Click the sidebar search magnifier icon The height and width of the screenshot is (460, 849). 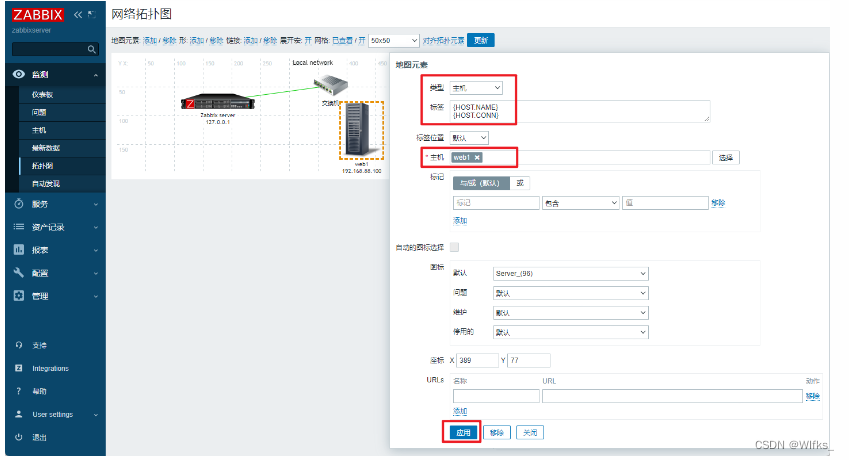point(92,49)
